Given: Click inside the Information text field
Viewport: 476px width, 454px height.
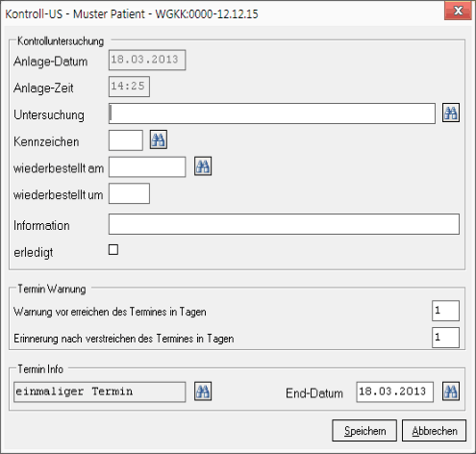Looking at the screenshot, I should pos(284,224).
